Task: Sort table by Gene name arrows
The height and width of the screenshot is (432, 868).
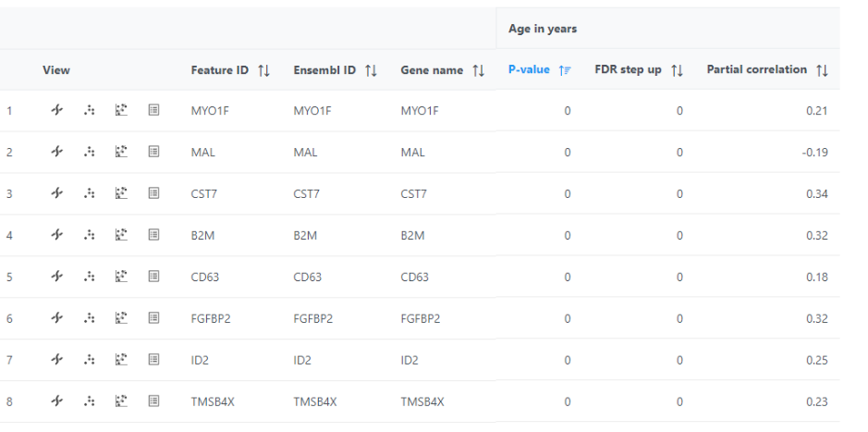Action: pyautogui.click(x=478, y=70)
